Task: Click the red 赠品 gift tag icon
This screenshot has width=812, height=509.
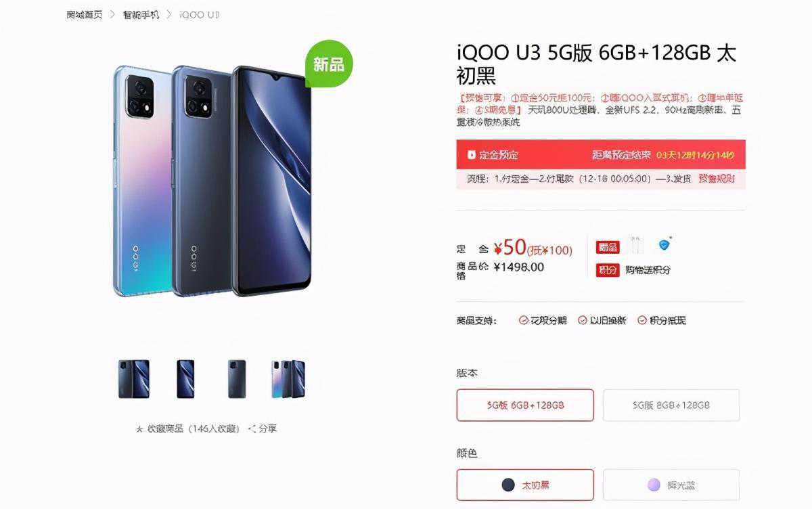Action: 608,247
